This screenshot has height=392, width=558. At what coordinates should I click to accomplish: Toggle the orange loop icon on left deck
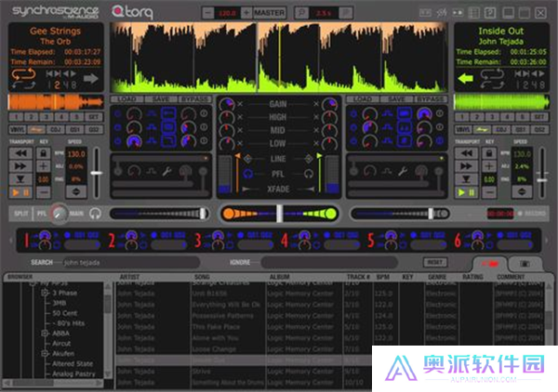click(23, 74)
